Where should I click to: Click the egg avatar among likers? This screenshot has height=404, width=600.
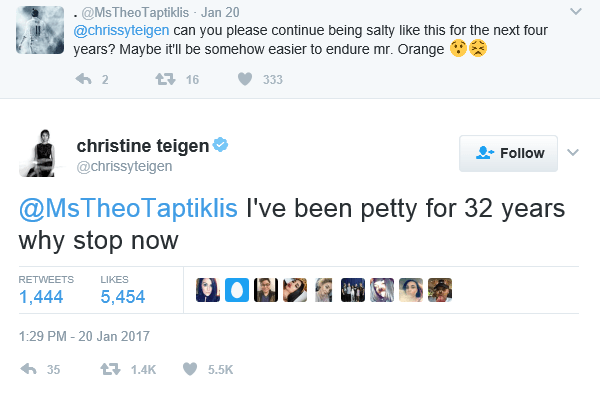236,290
